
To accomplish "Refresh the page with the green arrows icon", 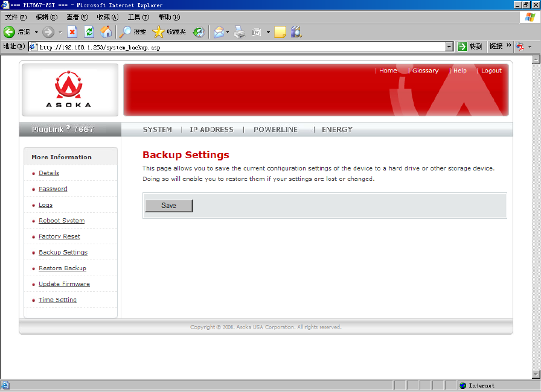I will click(x=89, y=32).
